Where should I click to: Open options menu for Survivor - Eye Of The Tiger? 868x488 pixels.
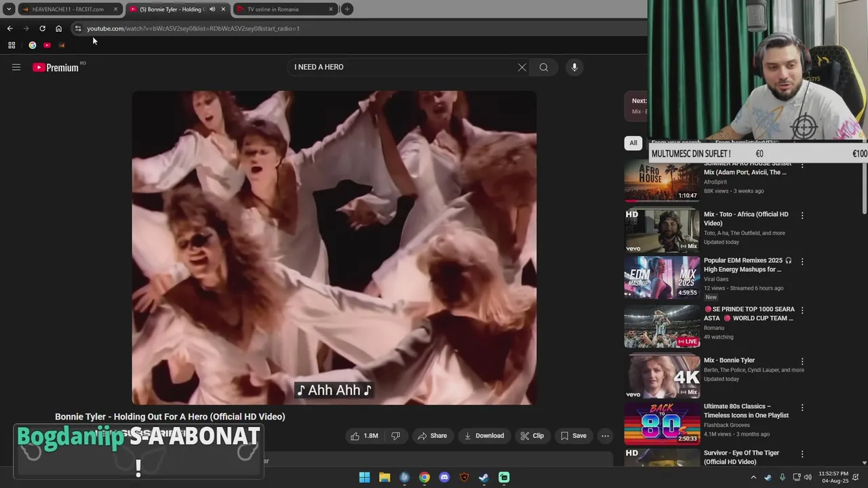pyautogui.click(x=802, y=454)
